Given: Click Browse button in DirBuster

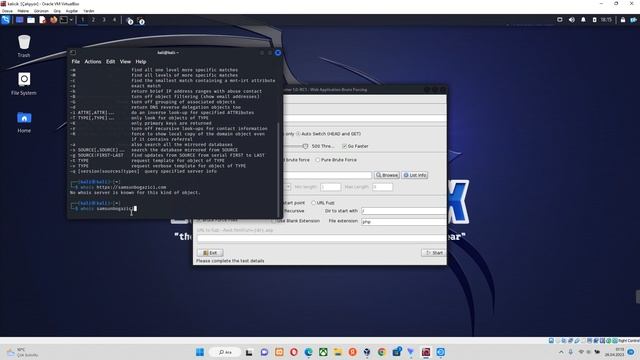Looking at the screenshot, I should (387, 175).
